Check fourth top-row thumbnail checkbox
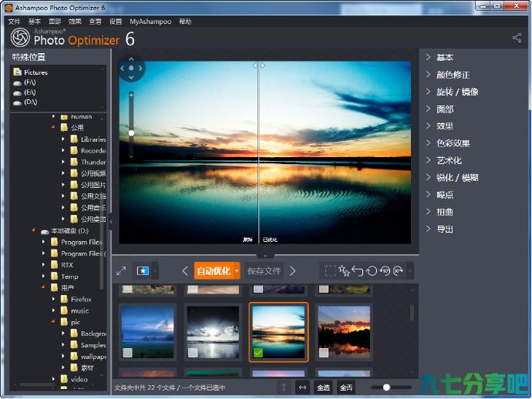532x399 pixels. coord(324,289)
